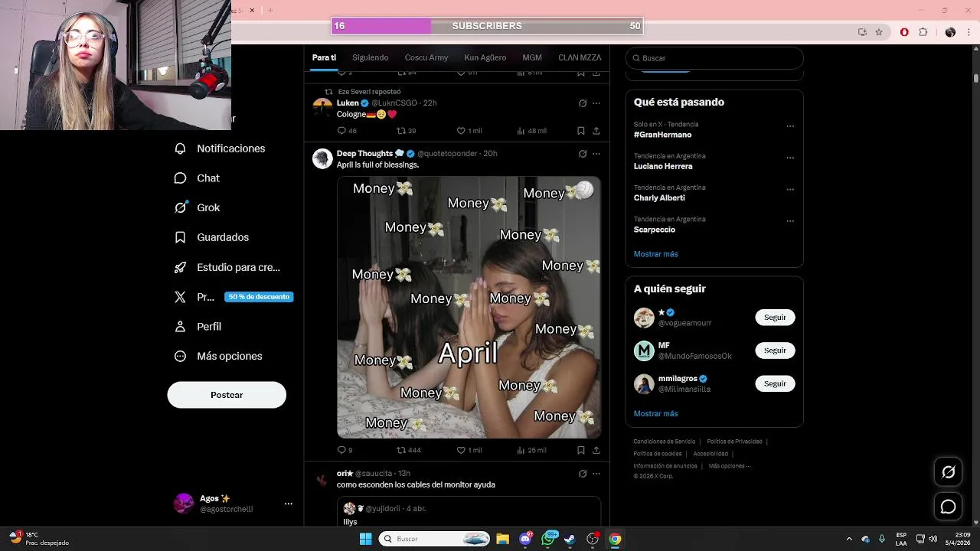Image resolution: width=980 pixels, height=551 pixels.
Task: Open Deep Thoughts profile avatar
Action: click(x=322, y=158)
